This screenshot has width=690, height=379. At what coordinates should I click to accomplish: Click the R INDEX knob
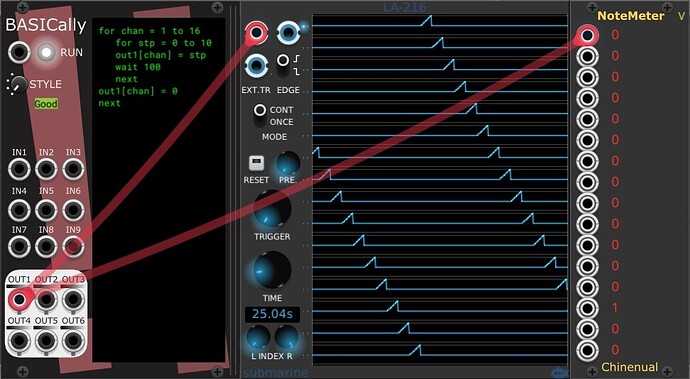coord(287,338)
